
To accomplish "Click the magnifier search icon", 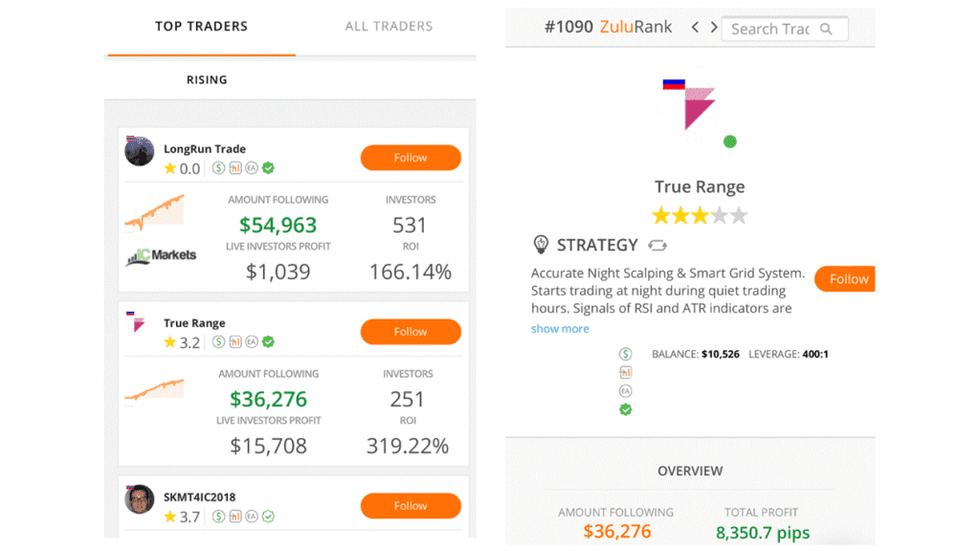I will (x=827, y=29).
